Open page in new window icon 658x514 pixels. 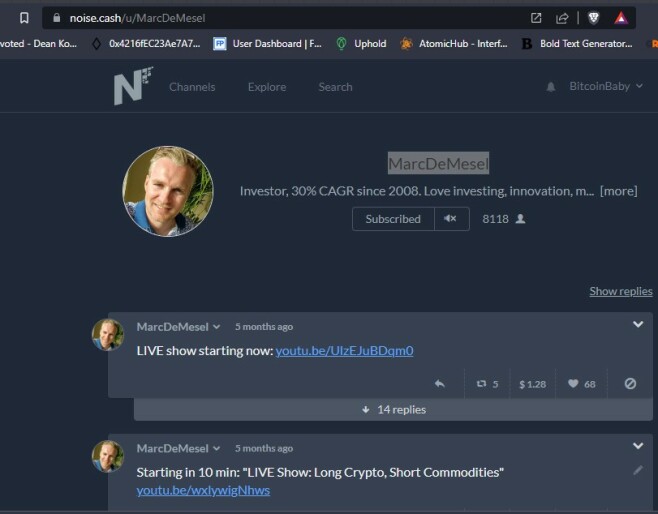click(x=536, y=18)
